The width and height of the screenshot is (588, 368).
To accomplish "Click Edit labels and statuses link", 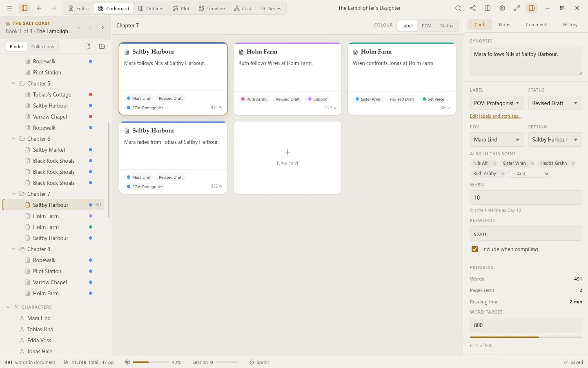I will [x=495, y=116].
